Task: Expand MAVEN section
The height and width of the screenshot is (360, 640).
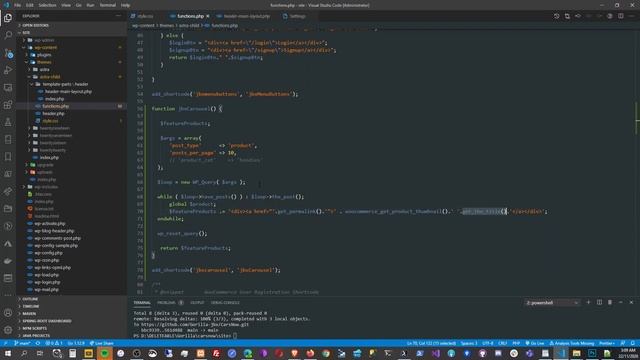Action: click(29, 313)
